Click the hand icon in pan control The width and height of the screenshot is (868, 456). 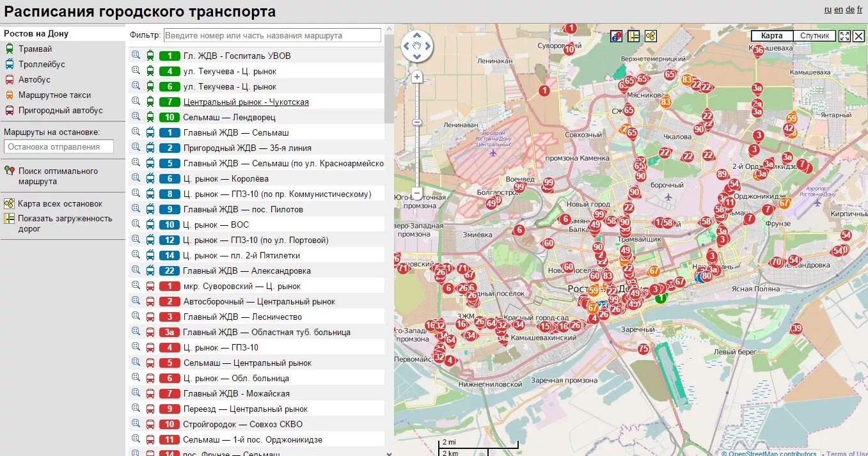pyautogui.click(x=417, y=46)
